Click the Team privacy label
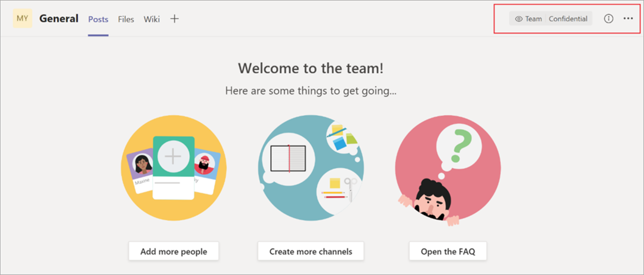Screen dimensions: 644x275 tap(534, 19)
